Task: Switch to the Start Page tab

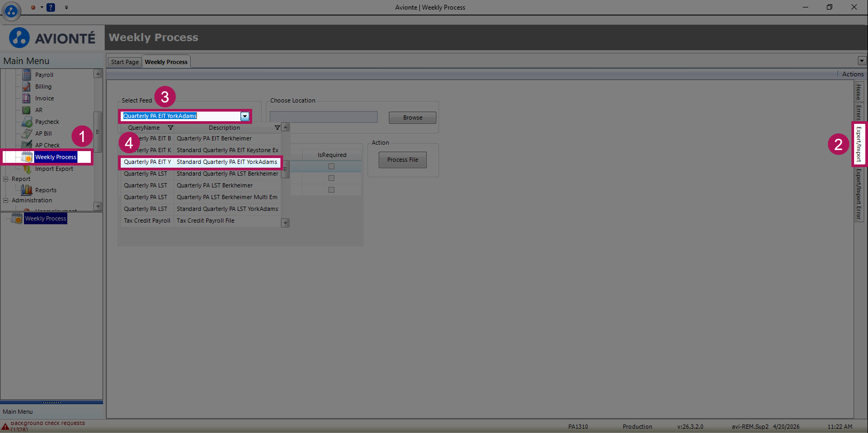Action: 125,62
